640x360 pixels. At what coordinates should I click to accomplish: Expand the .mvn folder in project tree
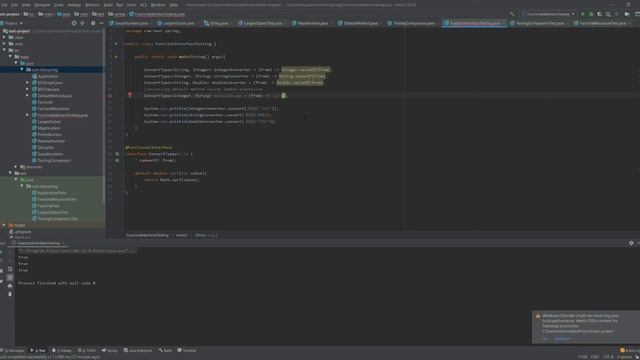coord(4,44)
